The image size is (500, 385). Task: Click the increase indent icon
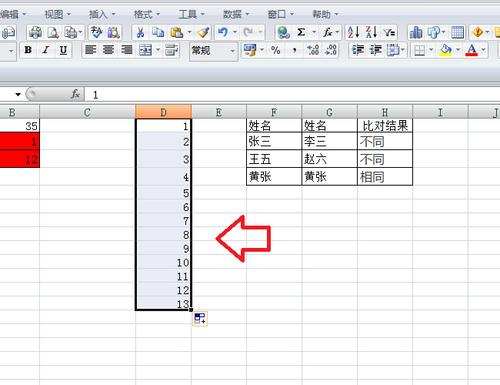point(376,50)
